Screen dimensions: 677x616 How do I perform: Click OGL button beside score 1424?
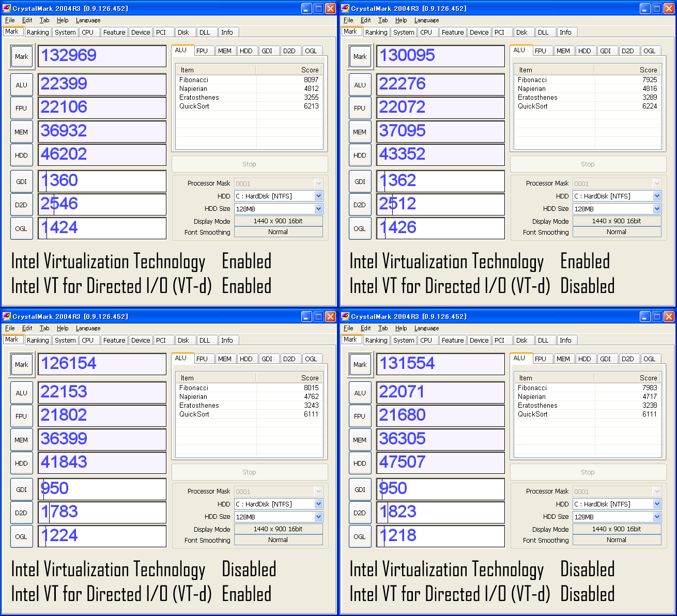(x=22, y=228)
